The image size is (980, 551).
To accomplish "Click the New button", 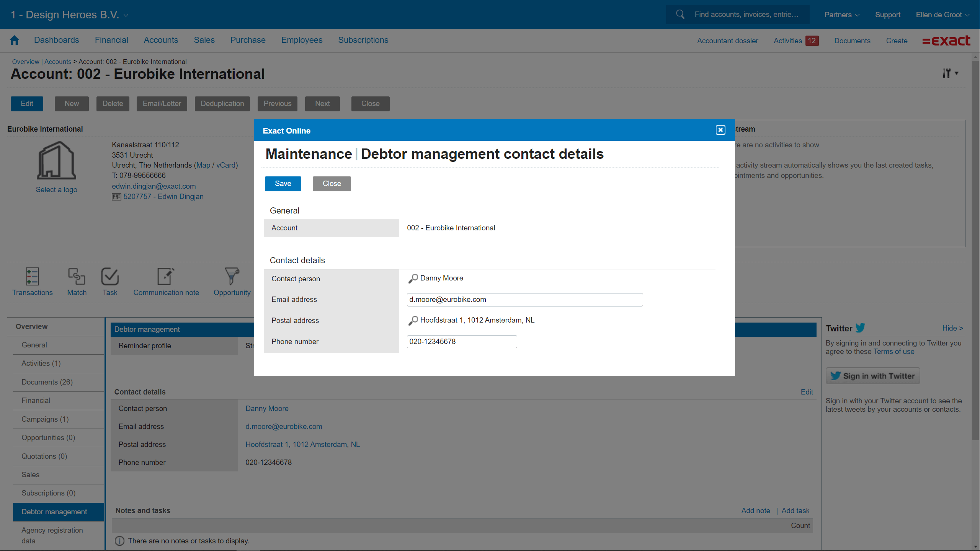I will click(x=72, y=104).
